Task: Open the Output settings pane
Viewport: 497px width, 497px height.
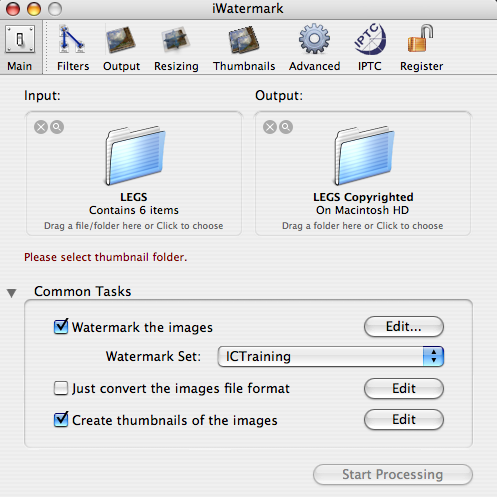Action: (x=121, y=48)
